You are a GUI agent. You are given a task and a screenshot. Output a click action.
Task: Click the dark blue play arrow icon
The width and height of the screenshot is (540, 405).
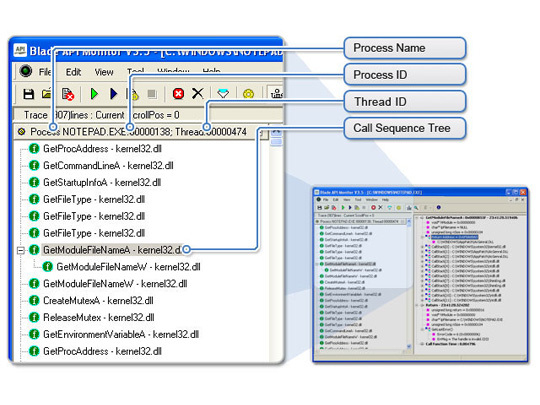tap(113, 93)
